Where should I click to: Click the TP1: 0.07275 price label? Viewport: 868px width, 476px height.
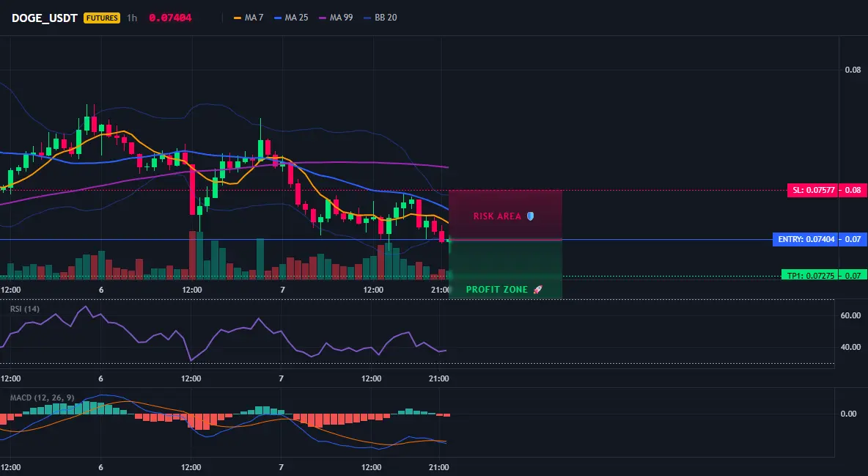coord(809,275)
